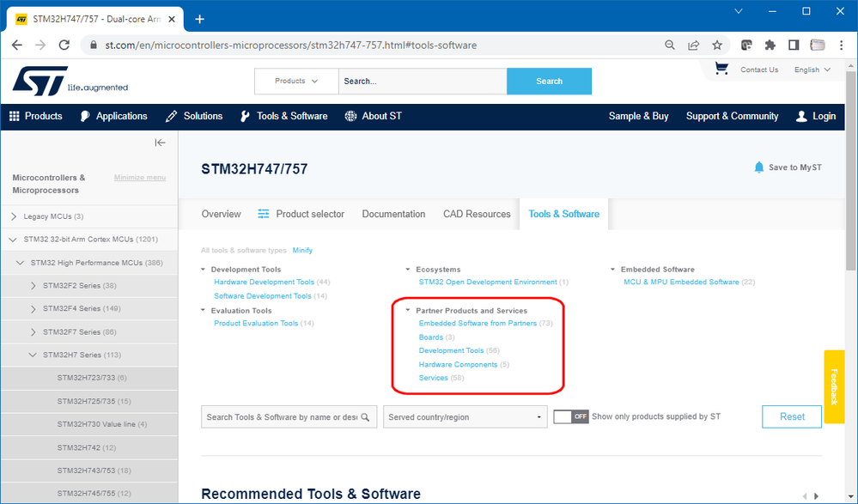
Task: Open Chrome three-dot menu
Action: click(841, 46)
